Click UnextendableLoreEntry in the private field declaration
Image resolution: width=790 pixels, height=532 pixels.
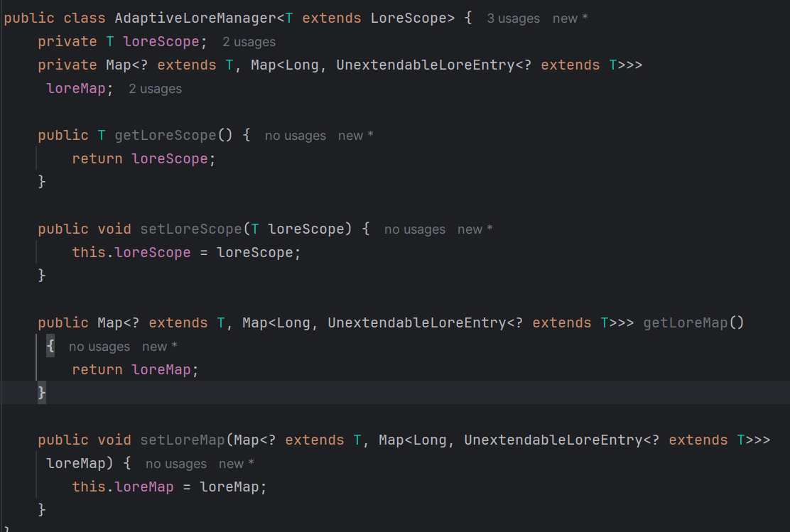pyautogui.click(x=426, y=65)
